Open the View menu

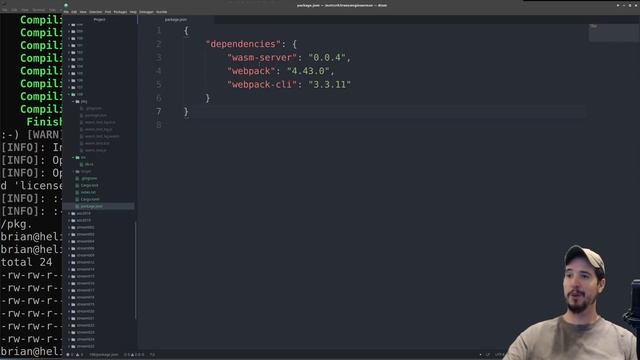pos(83,12)
